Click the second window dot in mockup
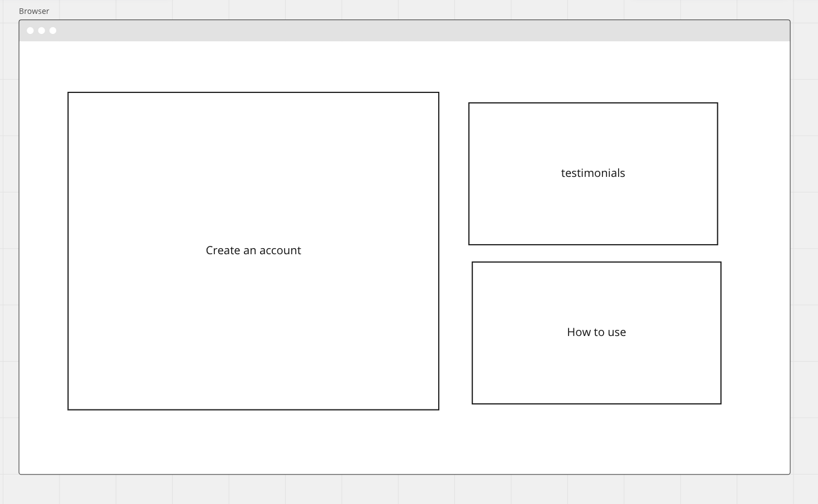 coord(42,31)
